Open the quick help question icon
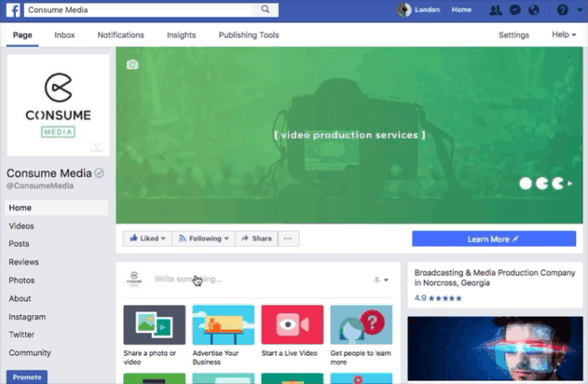 (562, 9)
